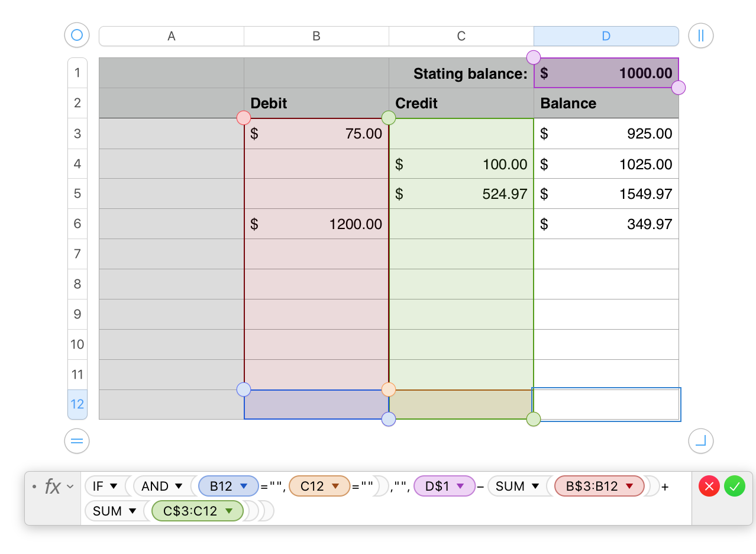Click the table resize corner handle
Image resolution: width=756 pixels, height=554 pixels.
click(x=701, y=441)
